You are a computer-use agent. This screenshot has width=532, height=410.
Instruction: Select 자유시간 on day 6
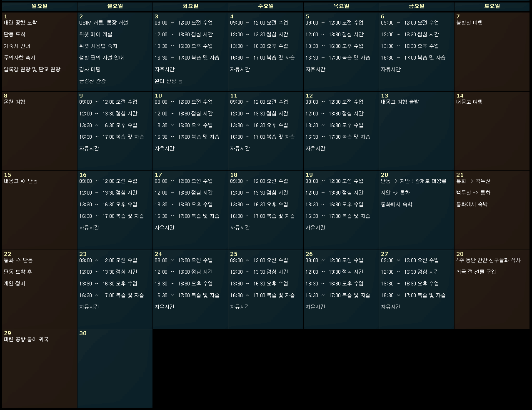click(391, 70)
